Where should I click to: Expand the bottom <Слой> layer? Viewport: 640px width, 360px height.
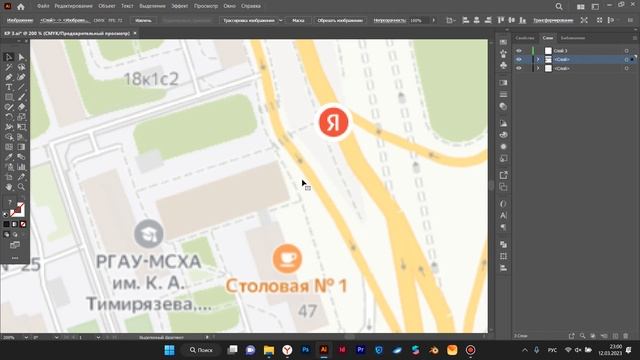538,69
